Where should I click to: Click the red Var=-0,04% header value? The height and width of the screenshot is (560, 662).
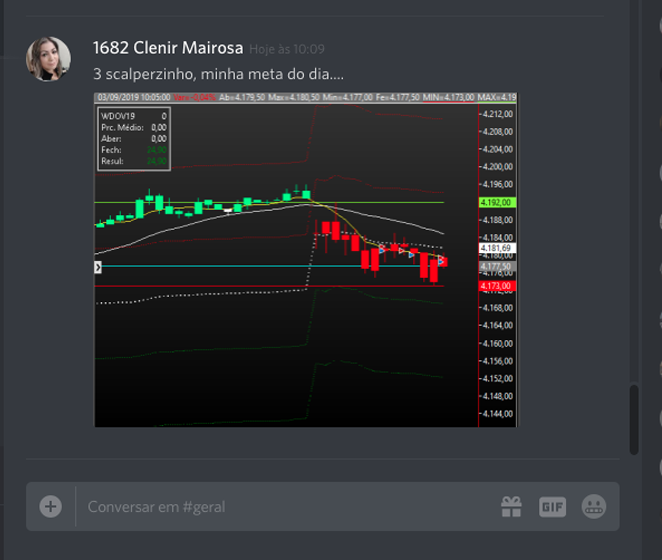pyautogui.click(x=196, y=98)
